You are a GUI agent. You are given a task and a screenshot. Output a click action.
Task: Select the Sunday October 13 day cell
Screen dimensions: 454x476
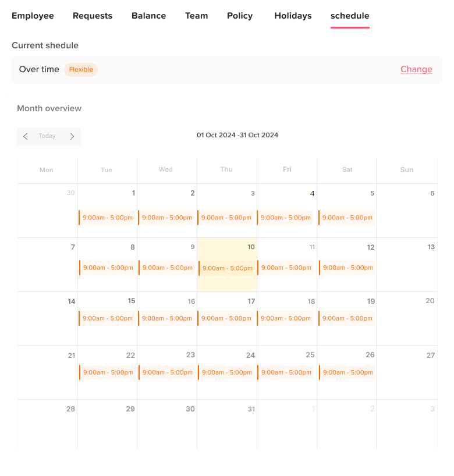point(407,265)
